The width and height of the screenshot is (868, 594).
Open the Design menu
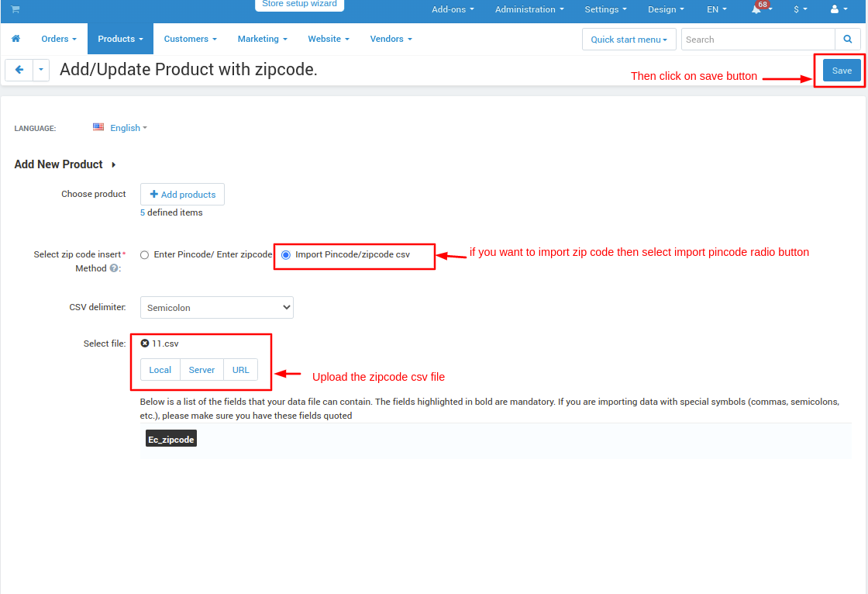coord(666,9)
